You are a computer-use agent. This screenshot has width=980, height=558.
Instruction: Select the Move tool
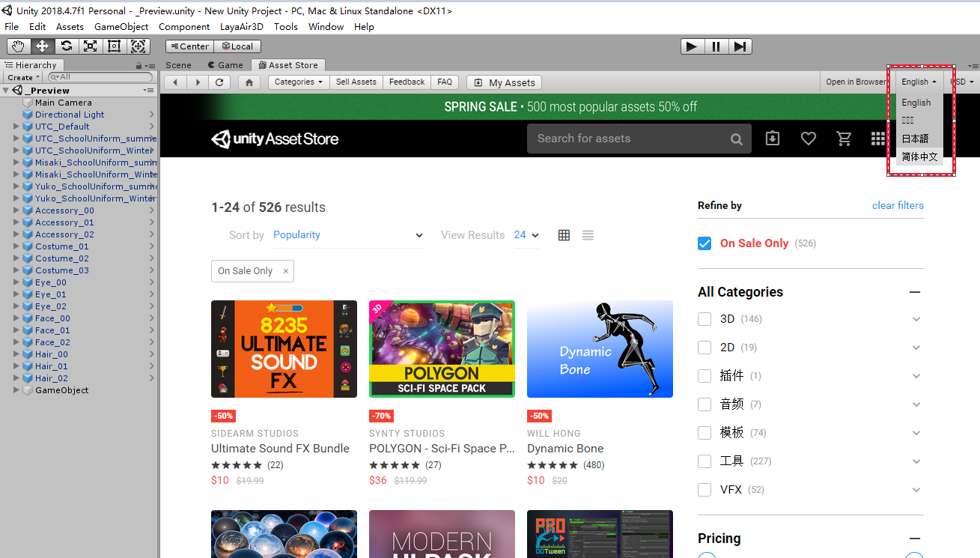43,46
